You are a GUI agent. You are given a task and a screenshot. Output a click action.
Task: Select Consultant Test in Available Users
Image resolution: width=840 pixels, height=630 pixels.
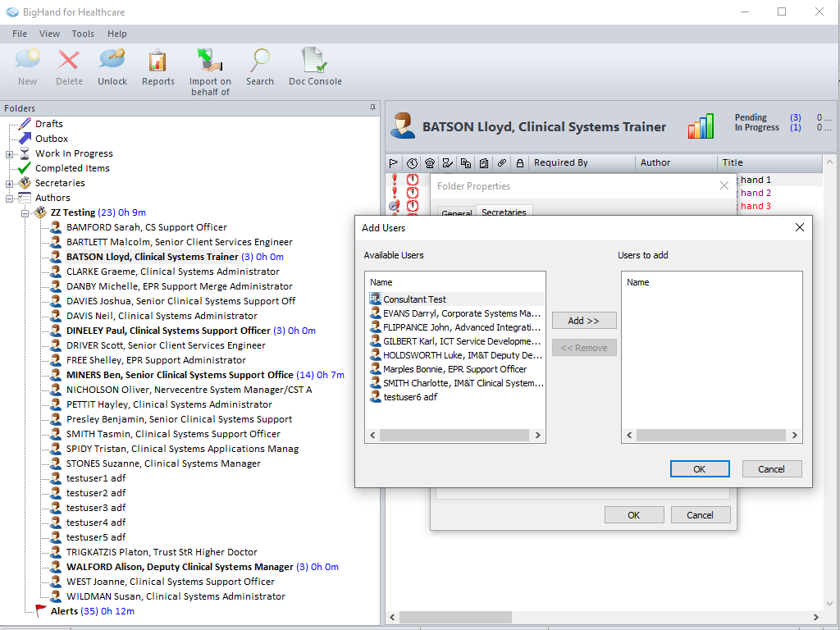click(x=456, y=299)
